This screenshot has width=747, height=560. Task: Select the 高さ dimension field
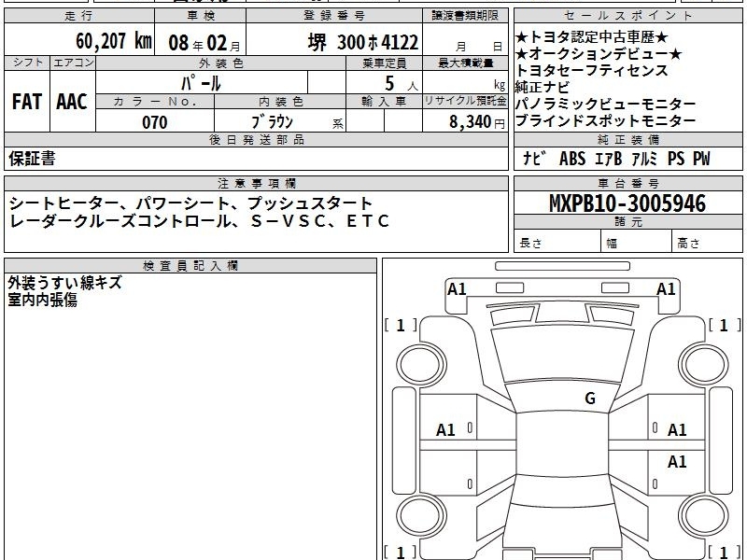(x=708, y=241)
